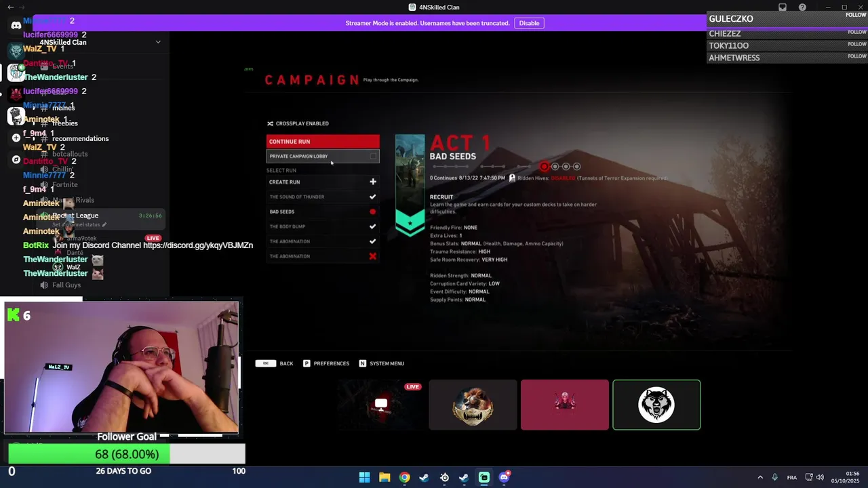Image resolution: width=868 pixels, height=488 pixels.
Task: Click Create Run plus icon
Action: pos(372,182)
